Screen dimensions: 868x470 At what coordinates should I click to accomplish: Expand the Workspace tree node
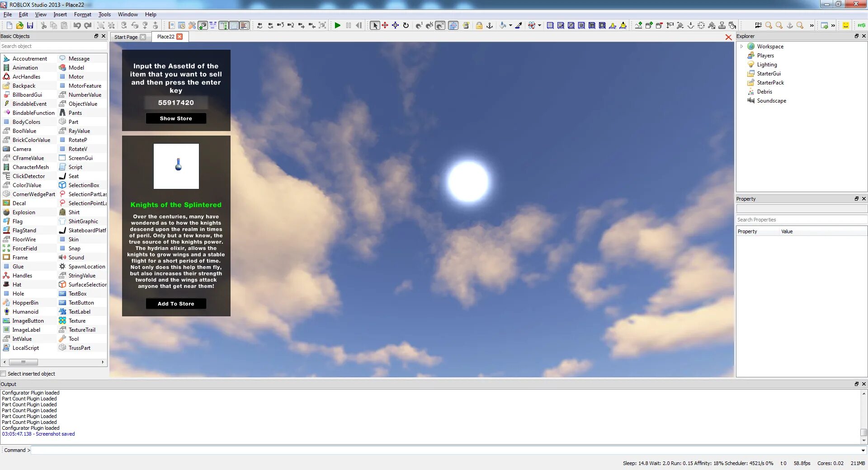coord(741,47)
